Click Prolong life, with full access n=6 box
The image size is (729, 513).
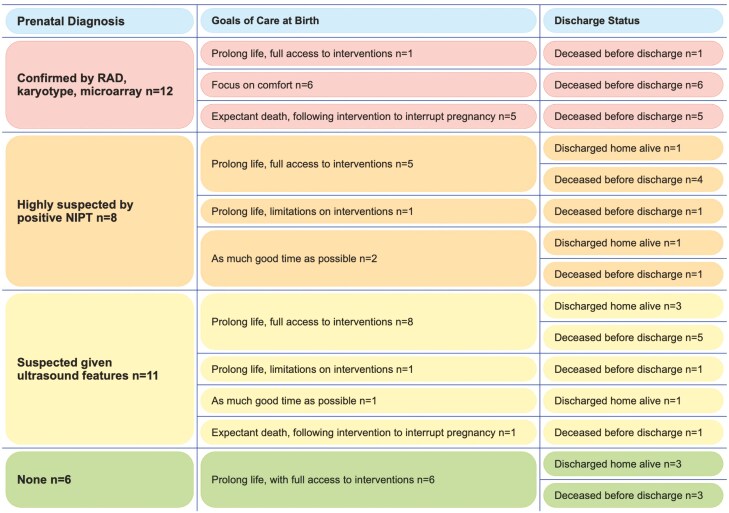coord(367,479)
